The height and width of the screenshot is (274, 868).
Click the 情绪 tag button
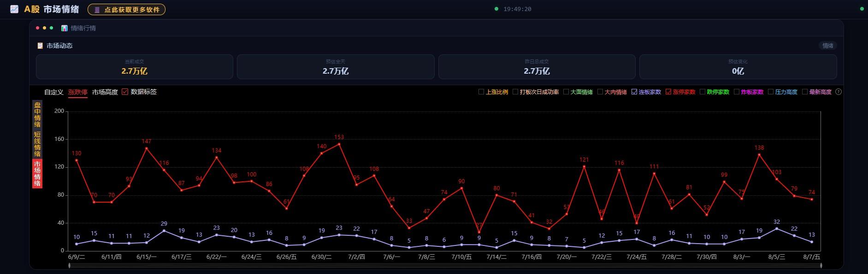point(828,46)
